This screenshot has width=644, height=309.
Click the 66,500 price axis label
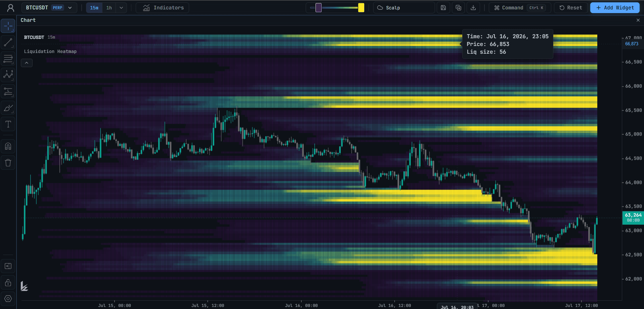(633, 62)
